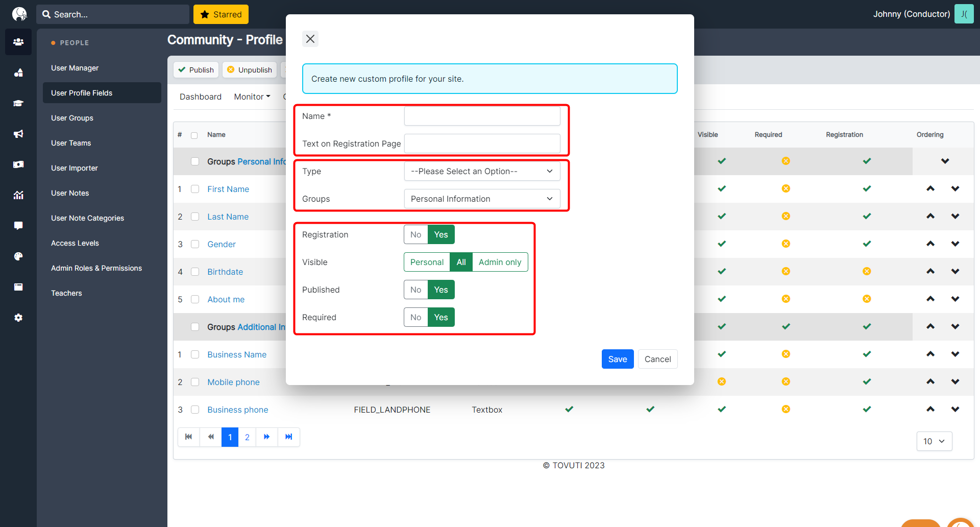
Task: Move Personal Info group down chevron
Action: click(945, 161)
